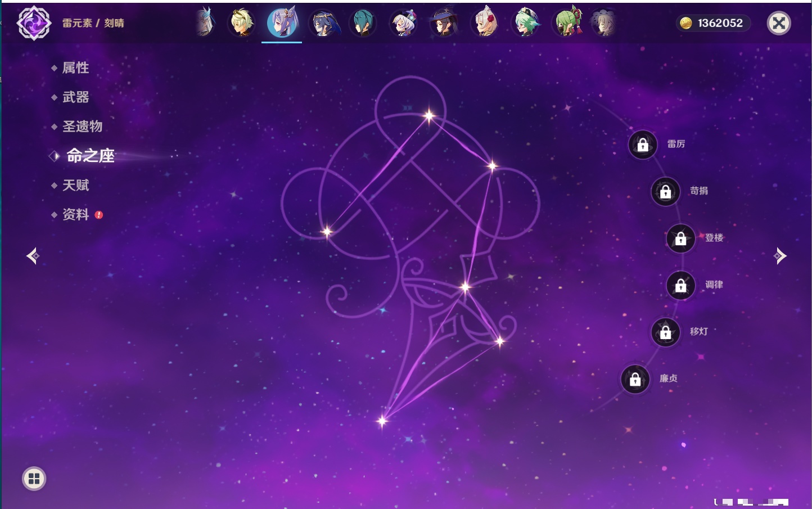Go to the next character with right arrow
Image resolution: width=812 pixels, height=509 pixels.
click(780, 256)
